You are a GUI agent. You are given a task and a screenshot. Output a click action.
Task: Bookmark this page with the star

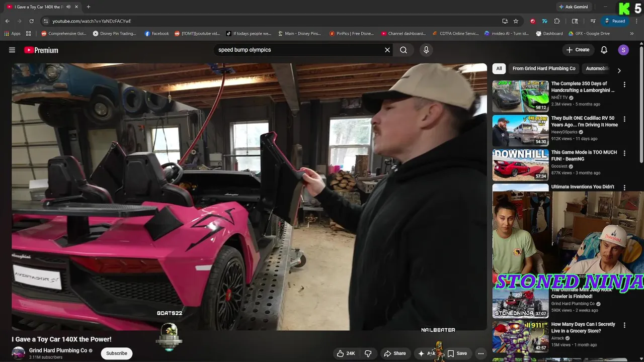[516, 21]
